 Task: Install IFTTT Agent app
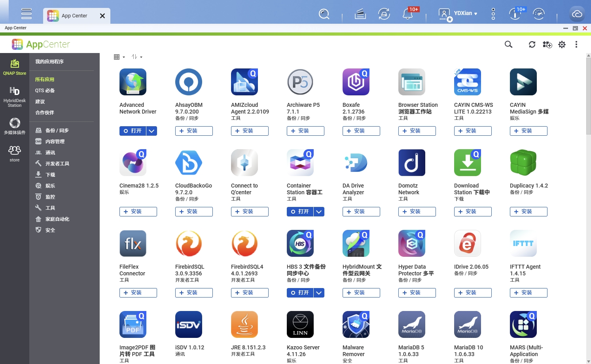pos(528,293)
